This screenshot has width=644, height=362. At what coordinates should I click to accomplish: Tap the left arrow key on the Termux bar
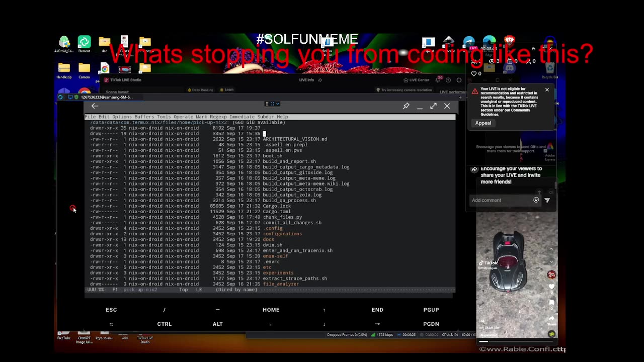coord(271,324)
